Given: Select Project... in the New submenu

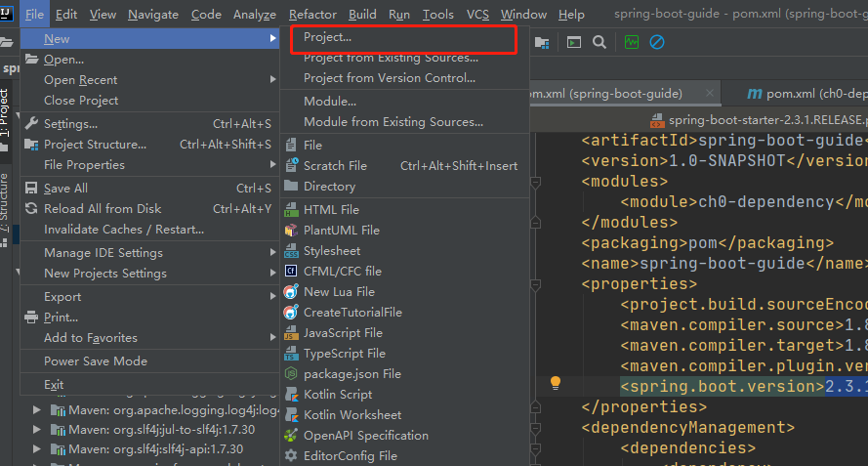Looking at the screenshot, I should click(x=327, y=37).
